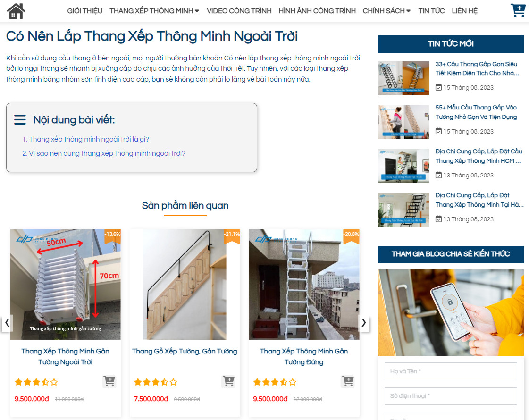Open the TIN TỨC menu item
The image size is (529, 420).
(431, 10)
